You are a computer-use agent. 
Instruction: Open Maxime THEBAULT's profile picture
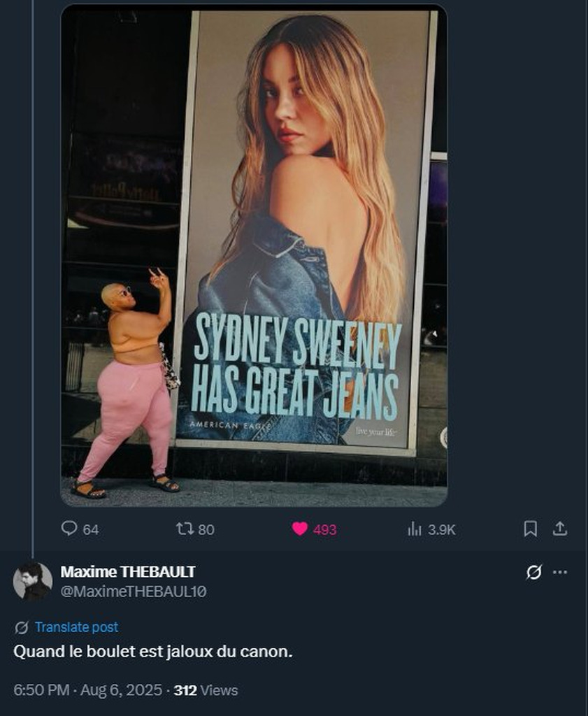[32, 580]
